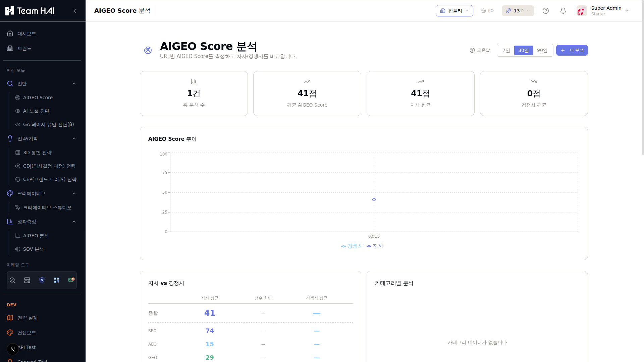Click the QR code marketing tool icon
644x362 pixels.
(x=57, y=280)
